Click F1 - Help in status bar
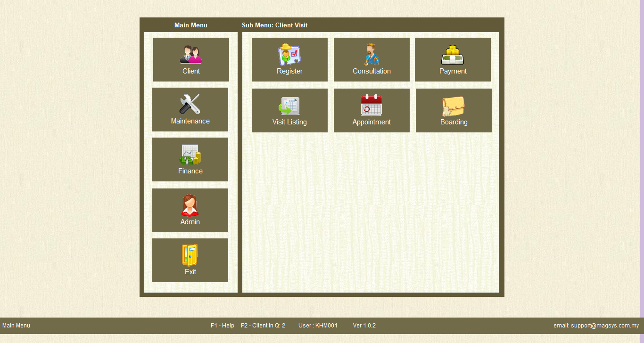 tap(223, 326)
